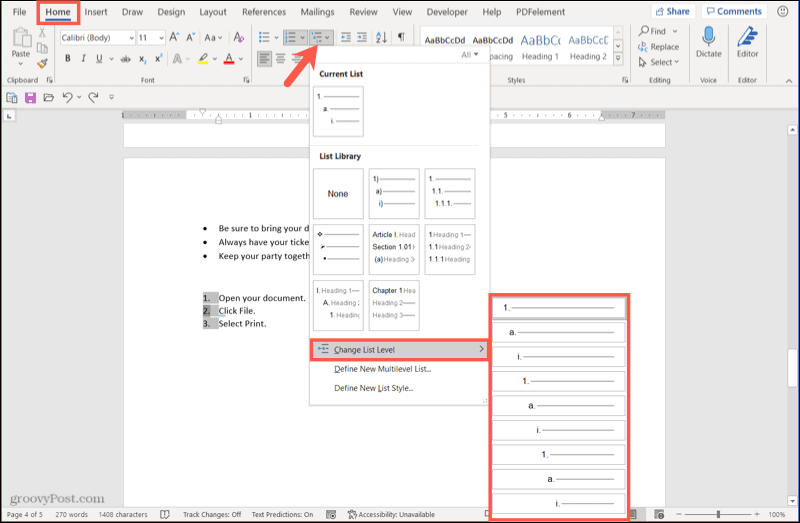The image size is (800, 523).
Task: Open the underline style dropdown arrow
Action: point(111,59)
